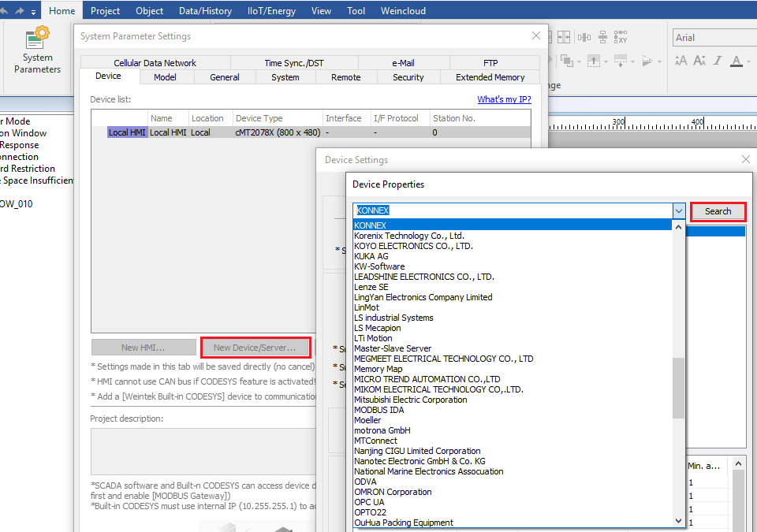Screen dimensions: 757x532
Task: Click the vertical distribute alignment icon
Action: 603,37
